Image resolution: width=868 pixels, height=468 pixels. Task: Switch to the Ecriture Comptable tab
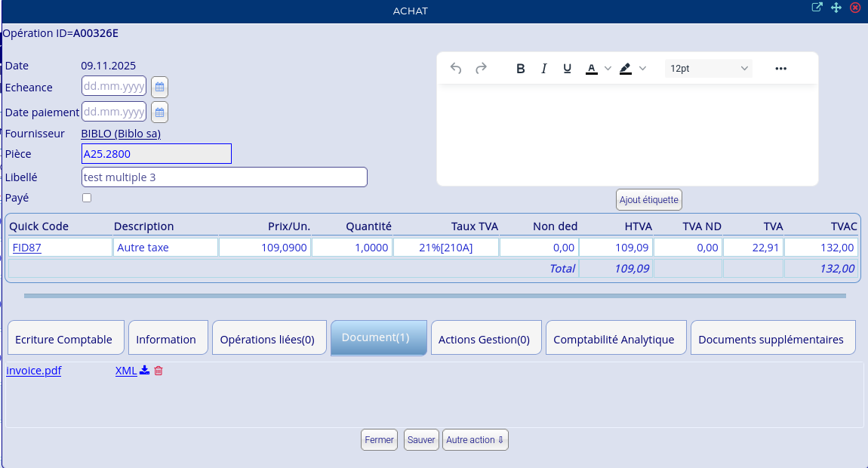(63, 339)
